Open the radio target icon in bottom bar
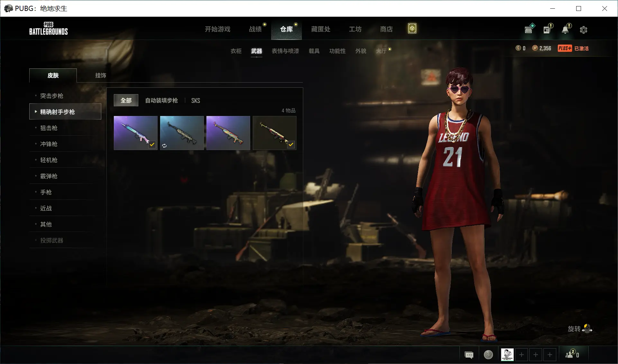 488,355
